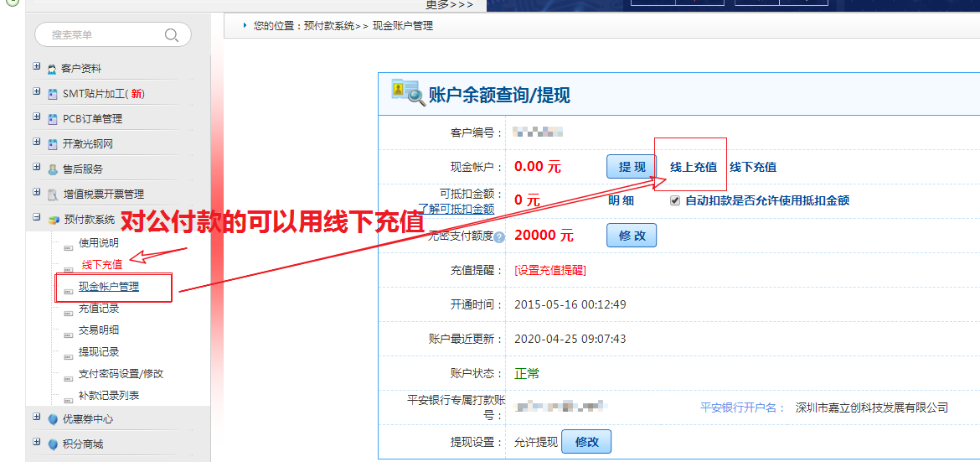Click the 积分商城 shield icon
Image resolution: width=980 pixels, height=462 pixels.
tap(53, 444)
